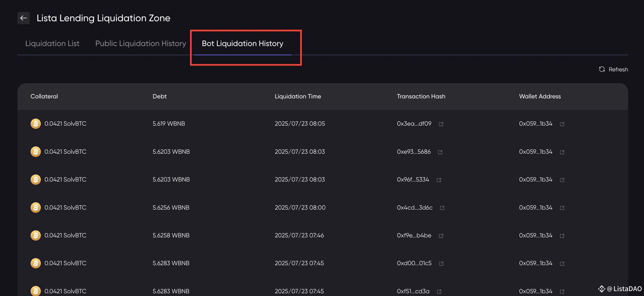This screenshot has height=296, width=644.
Task: Click the Collateral column header
Action: 44,96
